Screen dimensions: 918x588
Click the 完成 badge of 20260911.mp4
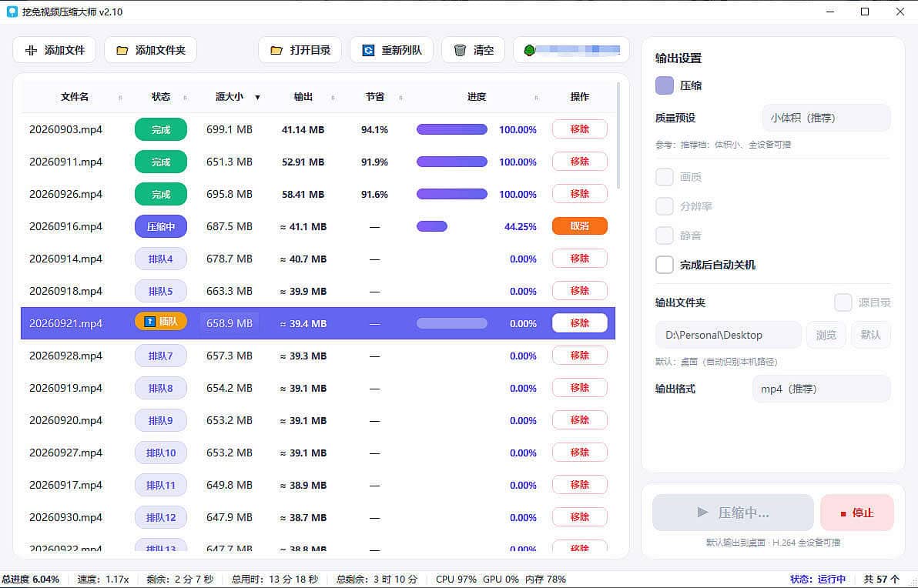click(x=161, y=162)
